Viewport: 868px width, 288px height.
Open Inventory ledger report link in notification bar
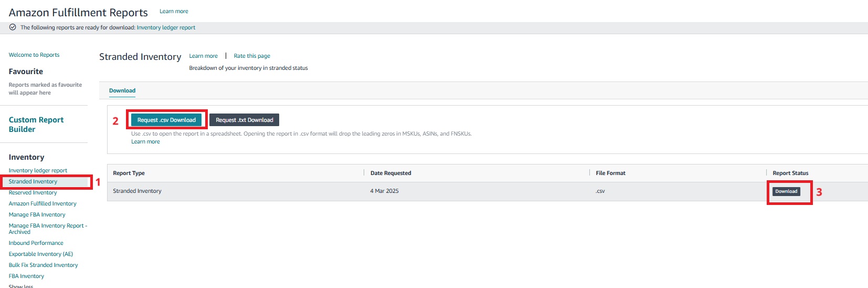coord(166,27)
